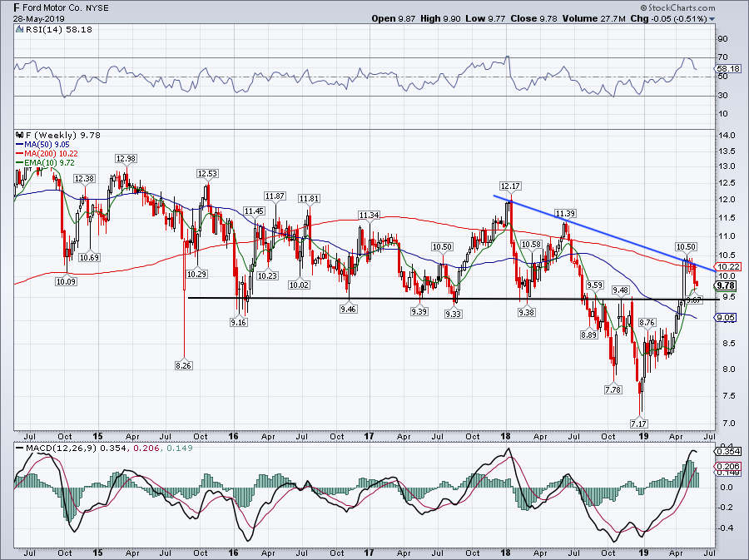The image size is (749, 560).
Task: Click the 12.38 high price label
Action: pos(84,179)
